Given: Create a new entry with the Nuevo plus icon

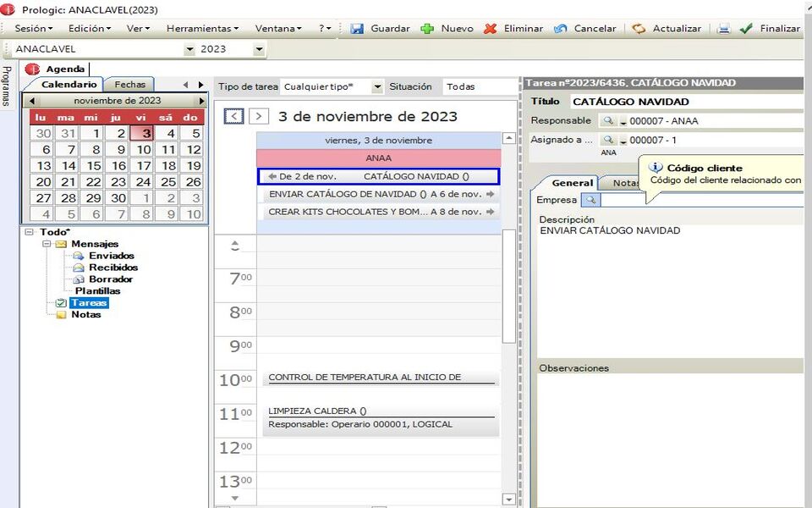Looking at the screenshot, I should [426, 28].
